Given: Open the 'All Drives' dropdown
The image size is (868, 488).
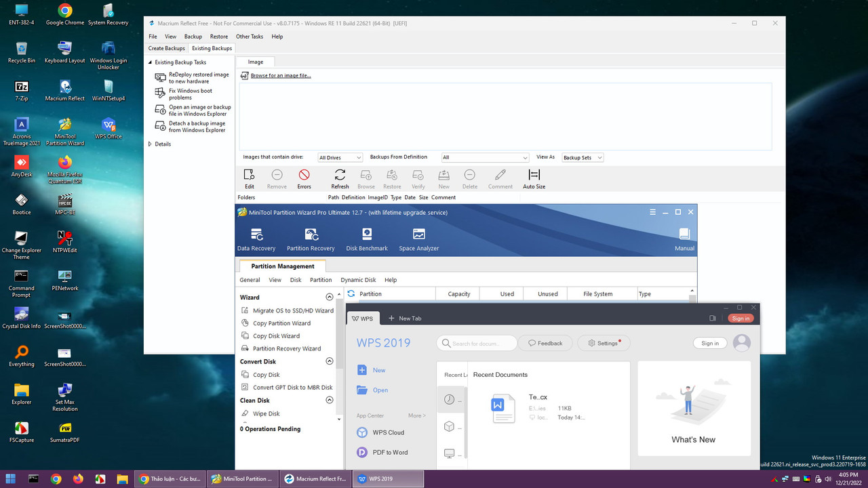Looking at the screenshot, I should 340,157.
